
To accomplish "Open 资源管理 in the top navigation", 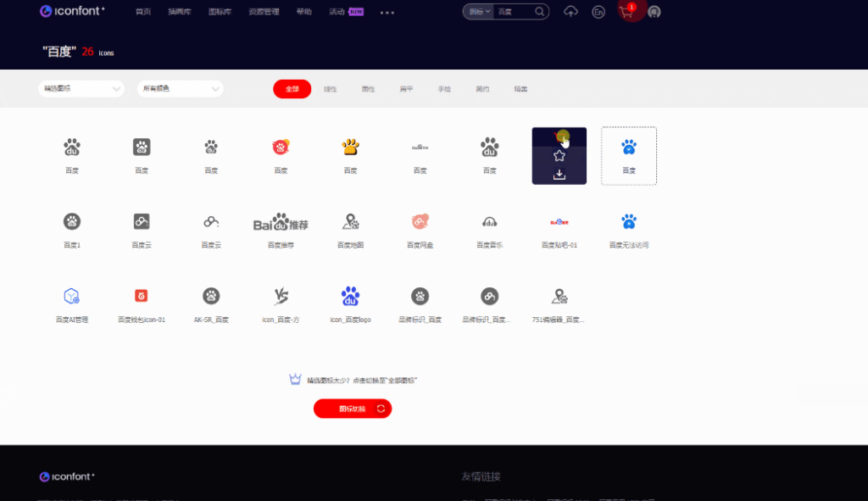I will [264, 12].
